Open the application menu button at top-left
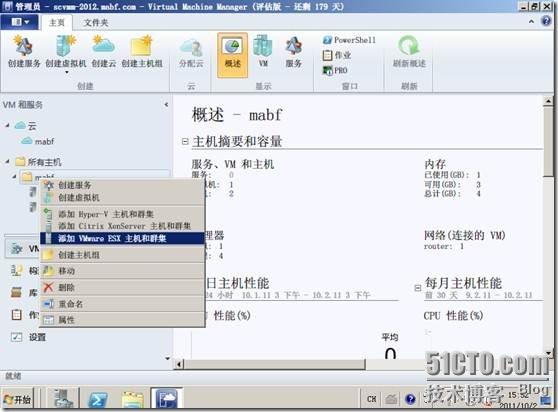Image resolution: width=558 pixels, height=412 pixels. [20, 22]
